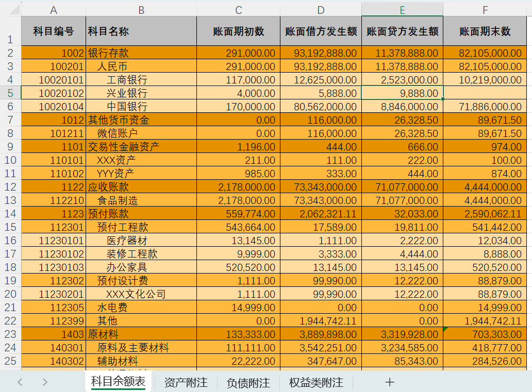Click the empty 期末数 cell for 兴业银行
532x392 pixels.
[485, 93]
